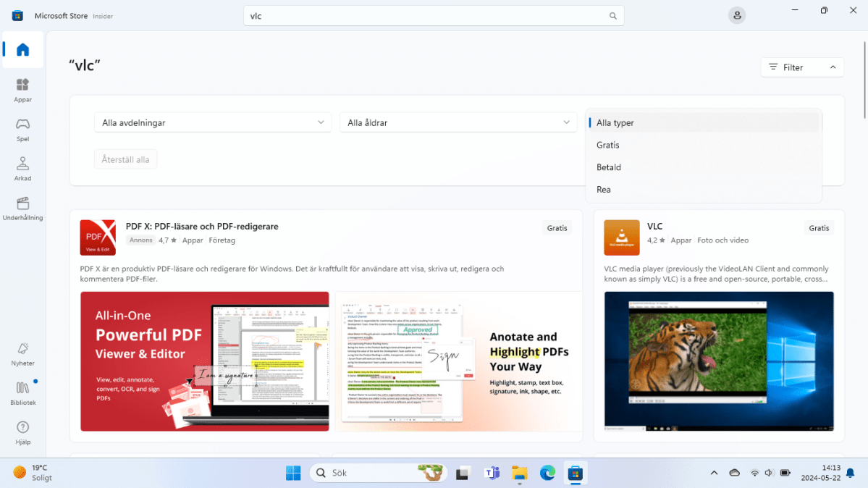Open Bibliotek library
The width and height of the screenshot is (868, 488).
(x=22, y=393)
